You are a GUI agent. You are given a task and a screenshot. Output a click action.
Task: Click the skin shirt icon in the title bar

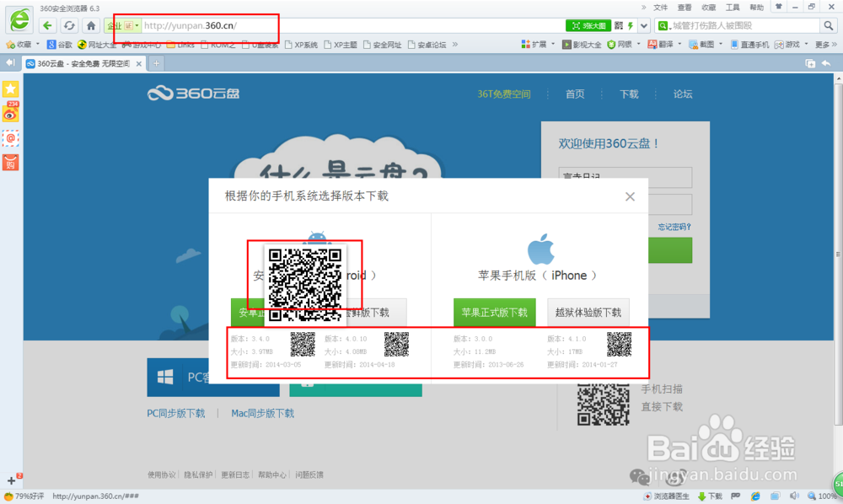tap(778, 7)
